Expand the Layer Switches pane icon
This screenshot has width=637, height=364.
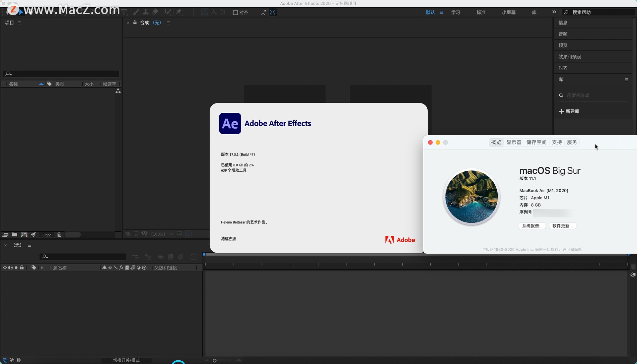[x=5, y=360]
